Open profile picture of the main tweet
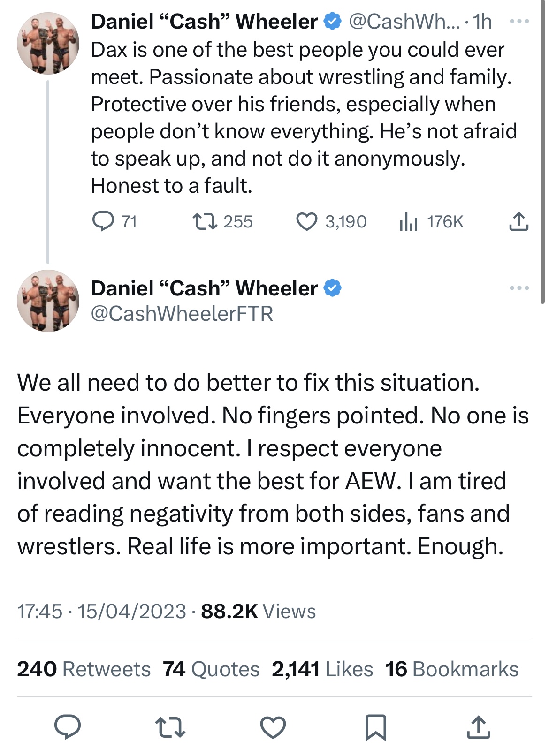This screenshot has width=549, height=756. click(x=48, y=301)
